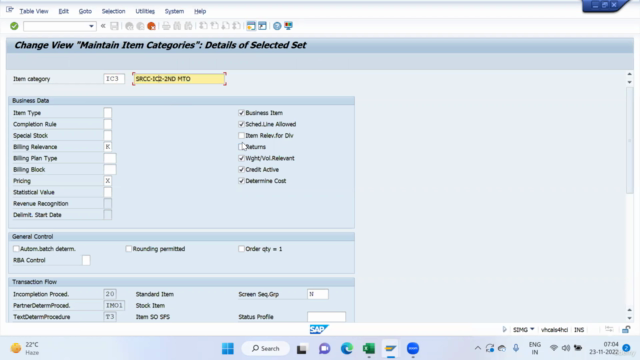Image resolution: width=640 pixels, height=360 pixels.
Task: Open the Edit menu
Action: pyautogui.click(x=63, y=11)
